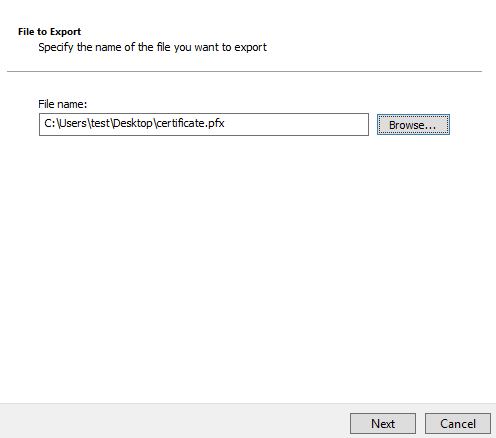Proceed with the Next button
Viewport: 496px width, 438px height.
pos(383,424)
